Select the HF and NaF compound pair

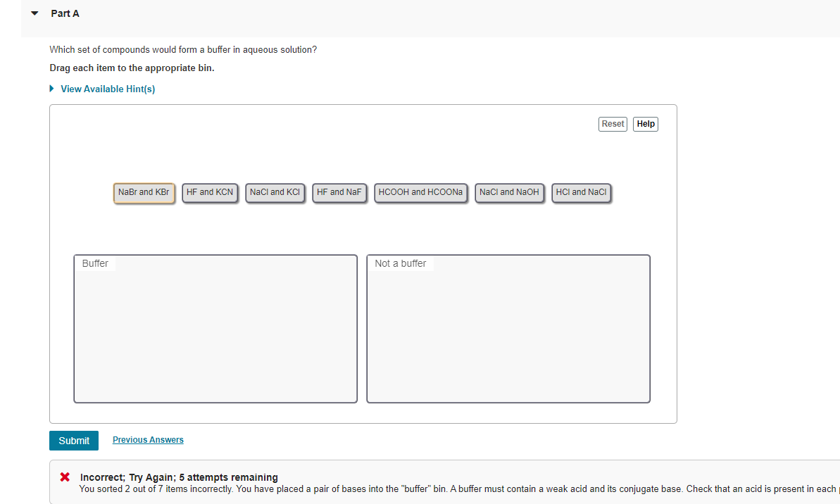coord(339,192)
